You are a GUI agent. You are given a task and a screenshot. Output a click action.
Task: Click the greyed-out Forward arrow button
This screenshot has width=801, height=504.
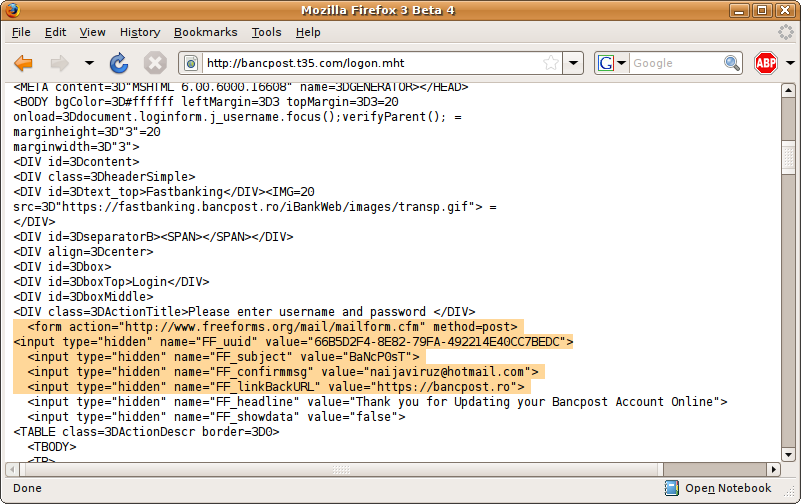pos(59,63)
